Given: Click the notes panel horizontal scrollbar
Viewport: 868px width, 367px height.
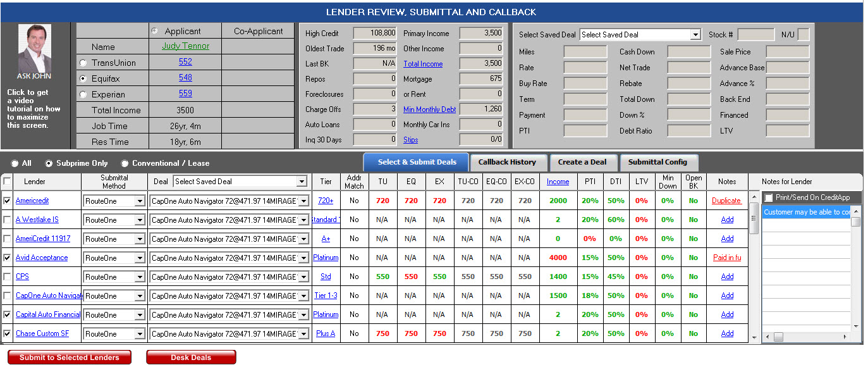Looking at the screenshot, I should 806,337.
